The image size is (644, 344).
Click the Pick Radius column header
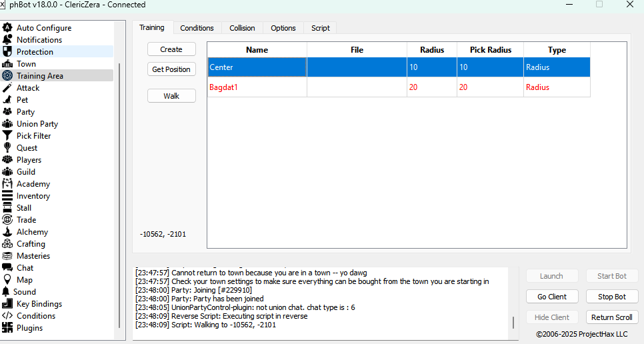(x=490, y=50)
